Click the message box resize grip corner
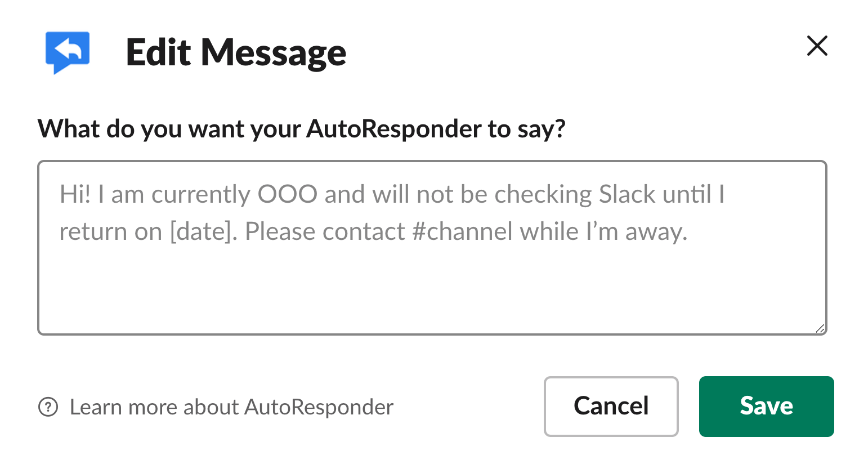This screenshot has height=464, width=868. (820, 329)
